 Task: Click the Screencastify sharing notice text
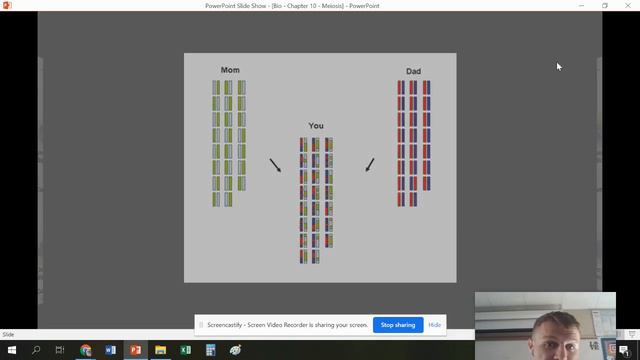pyautogui.click(x=287, y=325)
